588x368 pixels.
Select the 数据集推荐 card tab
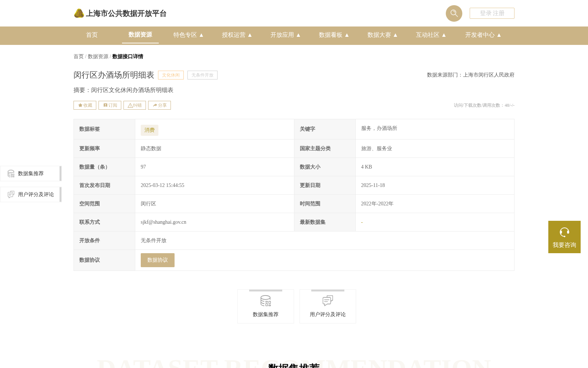tap(266, 307)
